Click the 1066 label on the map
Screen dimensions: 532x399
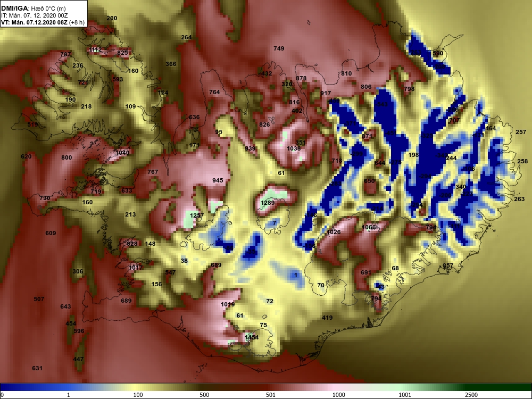pyautogui.click(x=369, y=227)
